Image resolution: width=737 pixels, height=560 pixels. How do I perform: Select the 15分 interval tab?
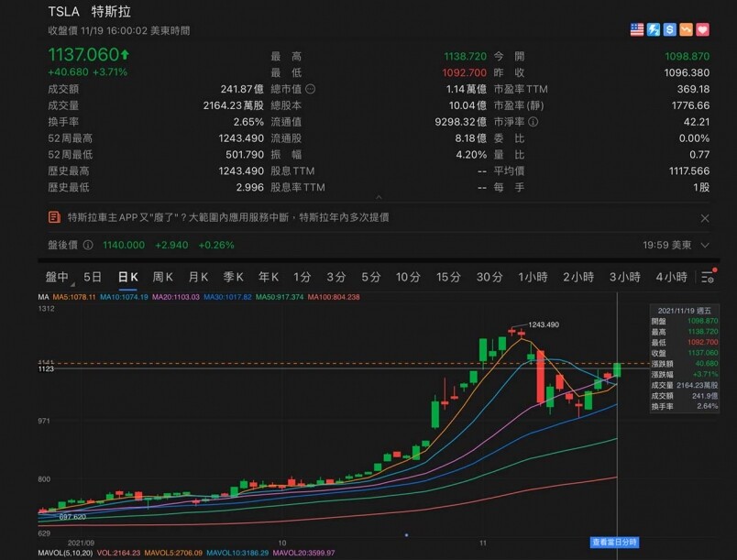pyautogui.click(x=448, y=277)
